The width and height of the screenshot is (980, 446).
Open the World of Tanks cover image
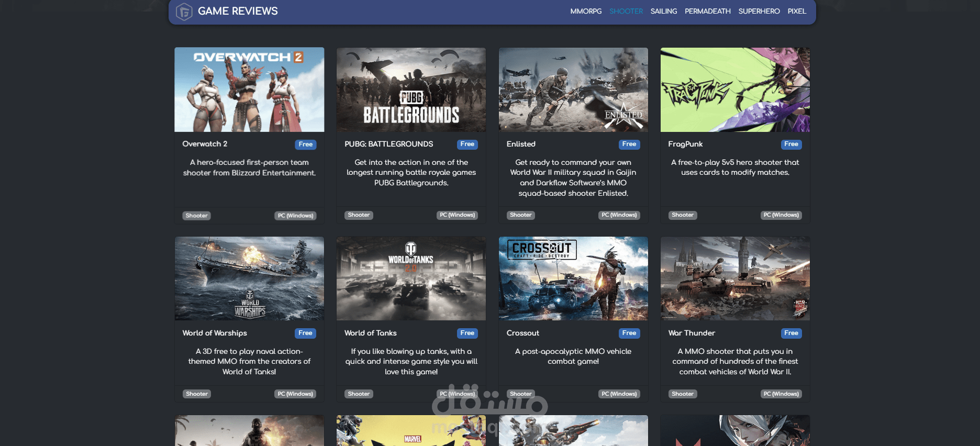(x=411, y=278)
